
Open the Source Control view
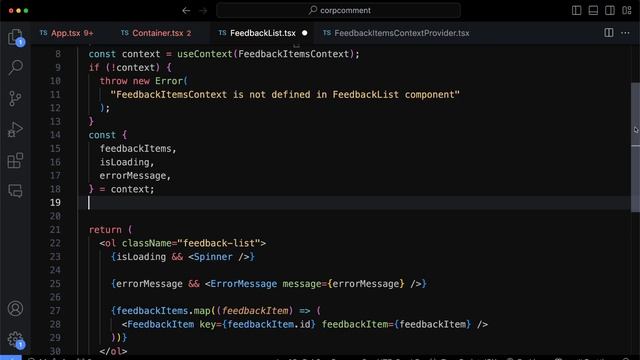16,98
